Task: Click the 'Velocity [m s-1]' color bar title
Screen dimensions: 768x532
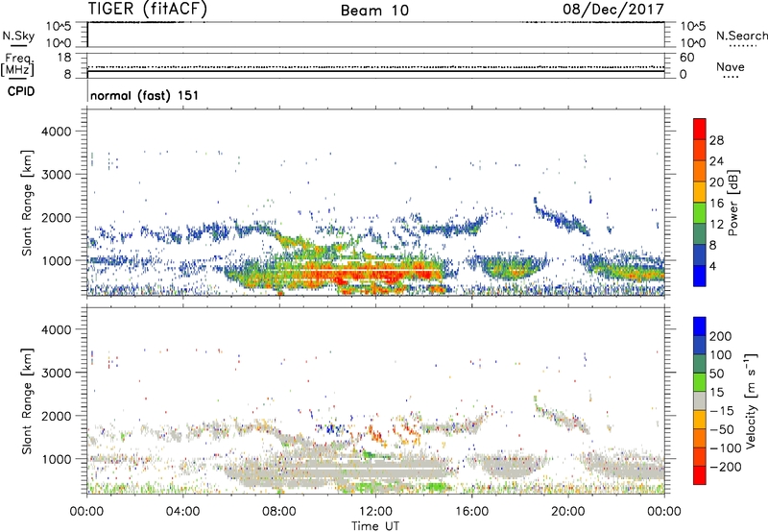Action: point(751,400)
